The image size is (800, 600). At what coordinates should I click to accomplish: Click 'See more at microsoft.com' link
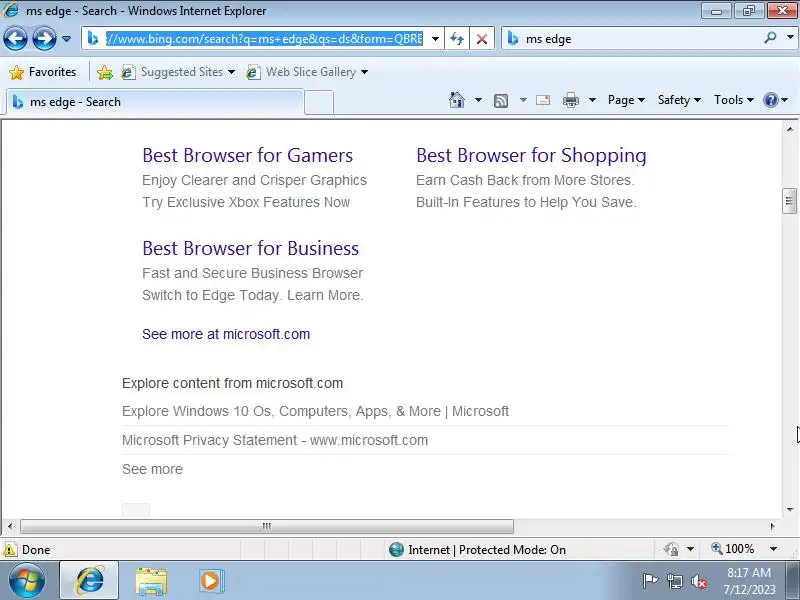[x=226, y=334]
